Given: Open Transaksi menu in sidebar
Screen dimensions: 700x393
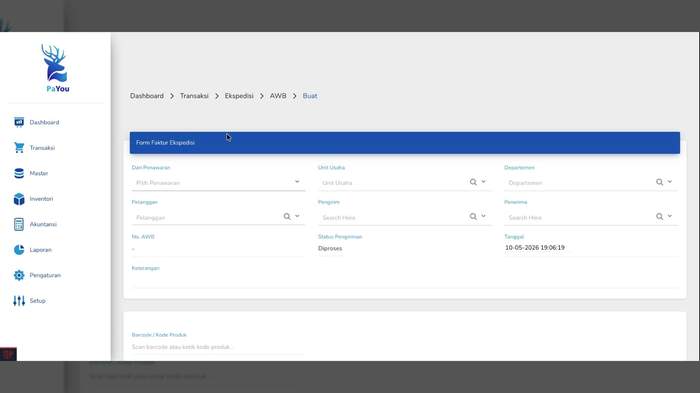Looking at the screenshot, I should tap(42, 147).
